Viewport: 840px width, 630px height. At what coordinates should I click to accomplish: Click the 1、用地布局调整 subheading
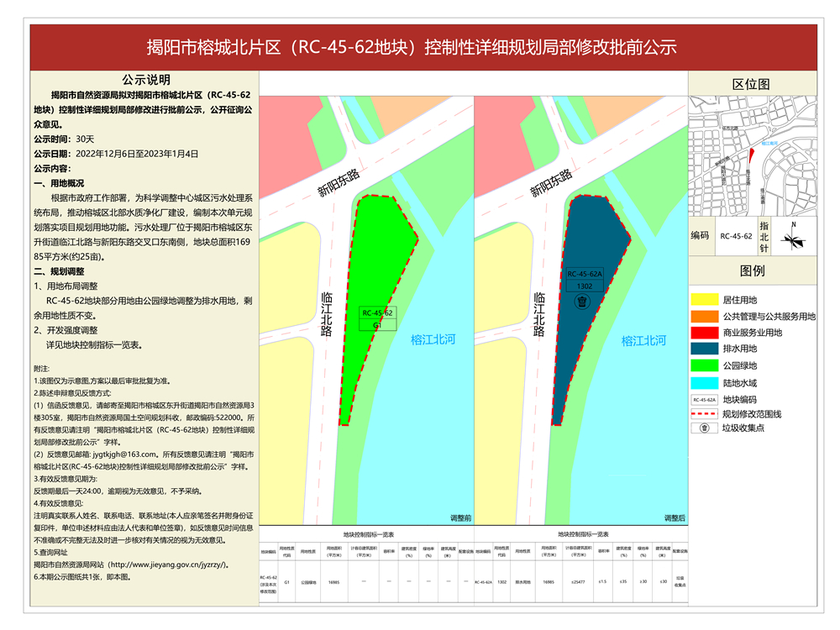[x=66, y=286]
